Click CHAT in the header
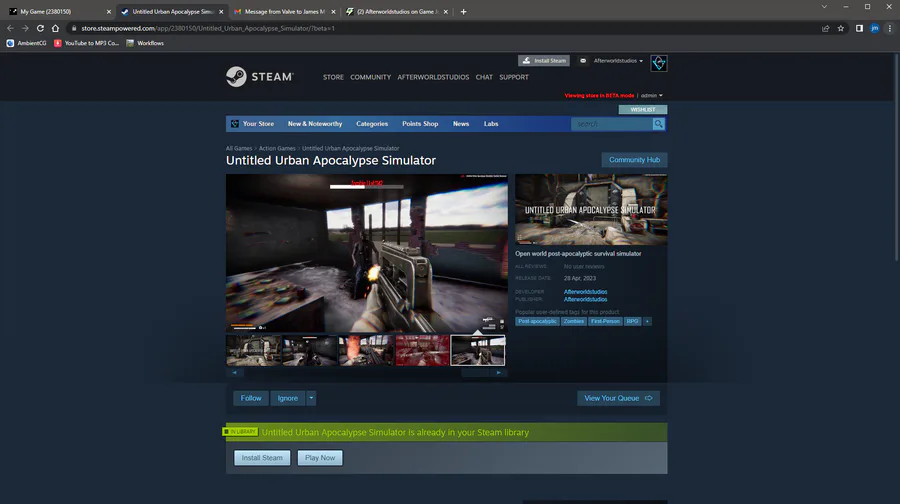Viewport: 900px width, 504px height. tap(484, 77)
